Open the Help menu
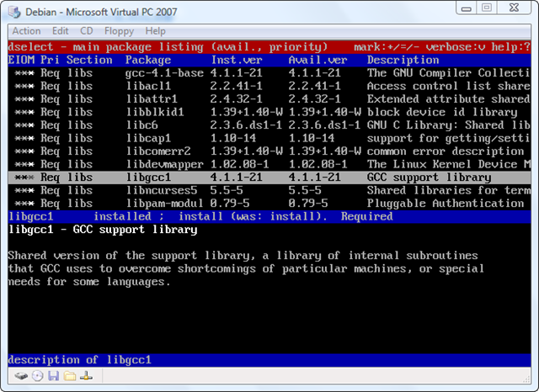 pyautogui.click(x=155, y=31)
